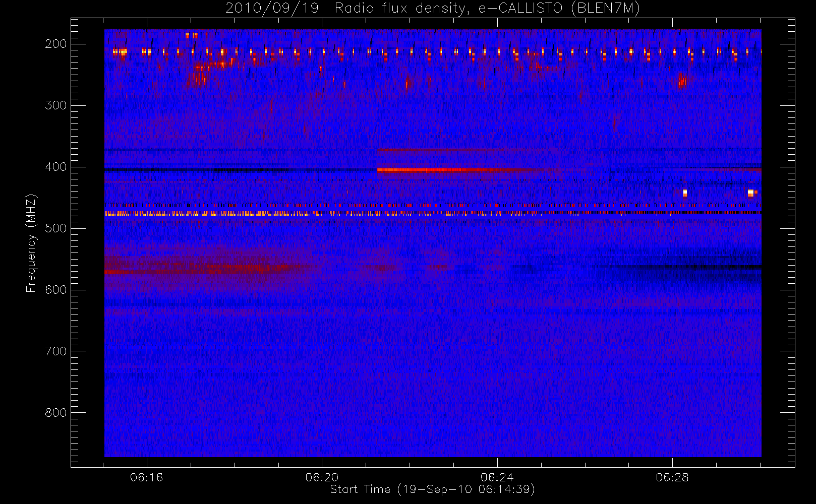This screenshot has height=504, width=816.
Task: Click the 500 frequency tick label
Action: [56, 228]
